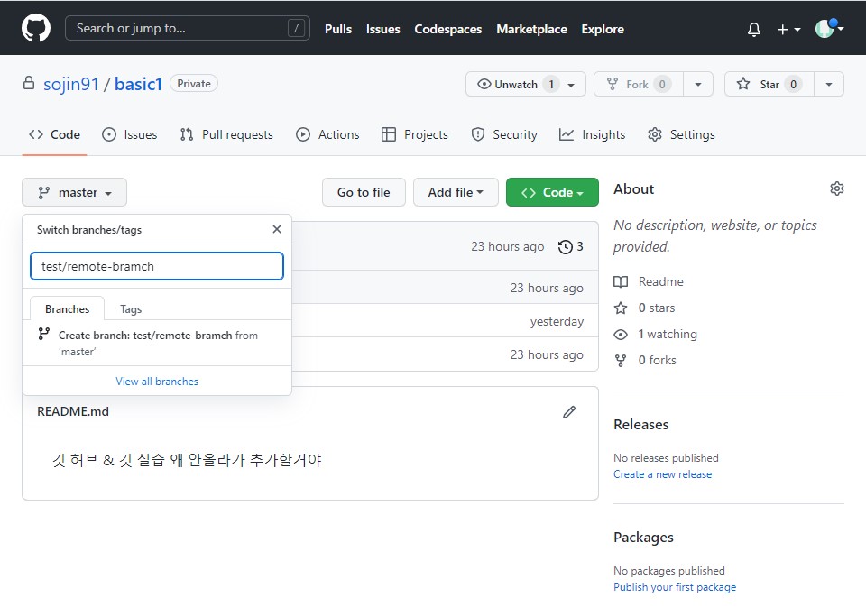Open GitHub home via Octocat logo
The image size is (866, 616).
click(36, 28)
